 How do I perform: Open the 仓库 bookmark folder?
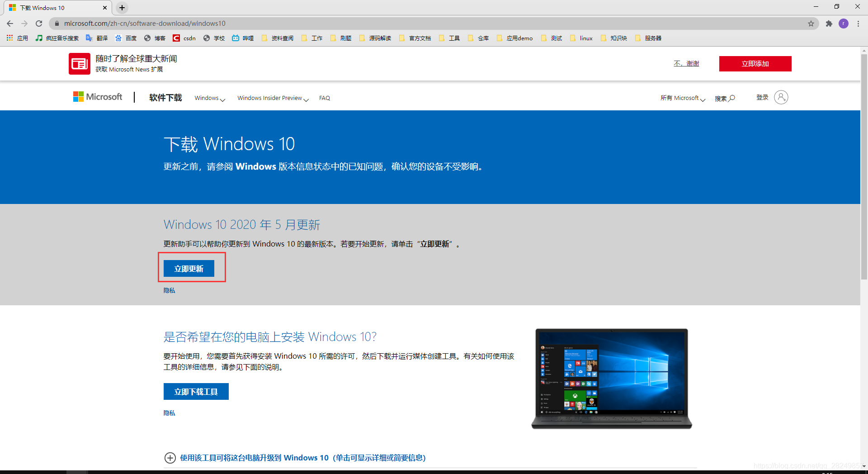(x=478, y=38)
